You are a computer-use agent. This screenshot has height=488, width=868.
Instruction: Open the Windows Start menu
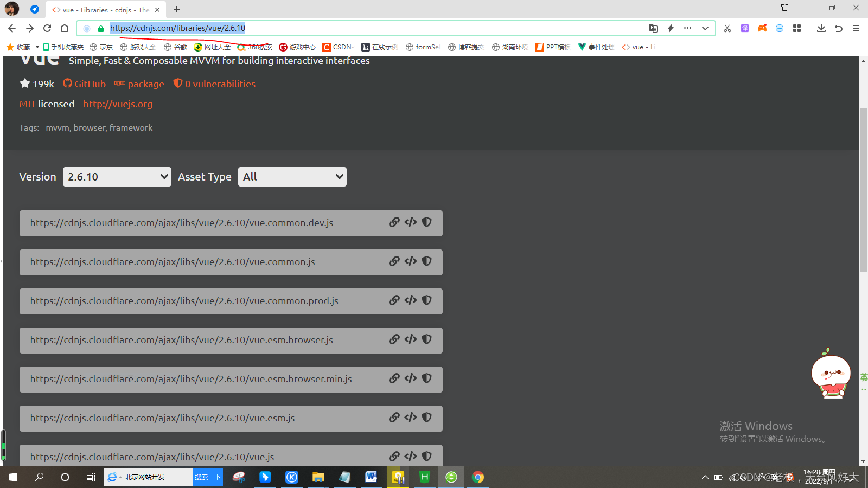tap(13, 477)
